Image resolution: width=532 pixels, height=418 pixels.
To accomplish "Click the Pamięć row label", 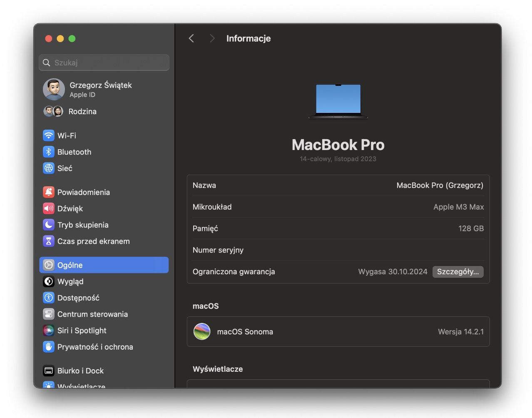I will coord(205,229).
